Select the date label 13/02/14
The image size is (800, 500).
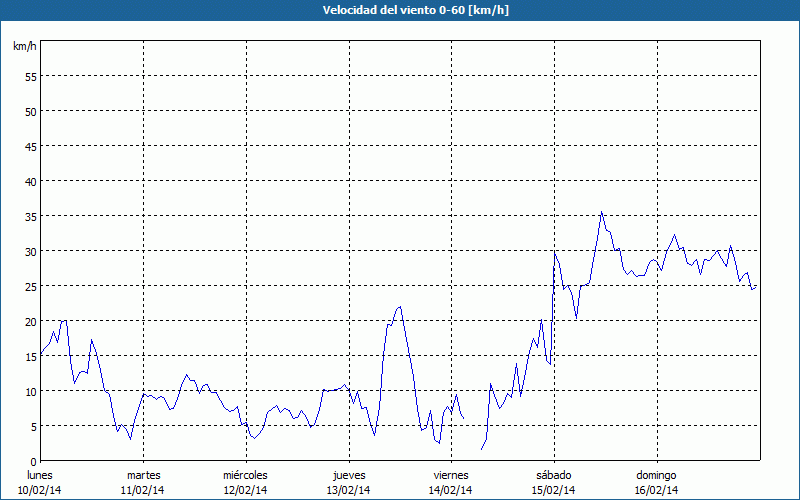point(348,490)
